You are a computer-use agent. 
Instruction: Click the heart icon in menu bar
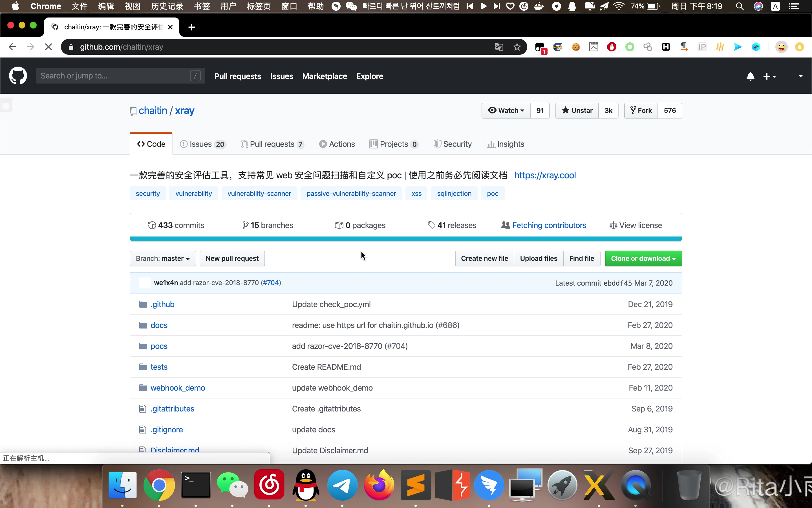[510, 6]
